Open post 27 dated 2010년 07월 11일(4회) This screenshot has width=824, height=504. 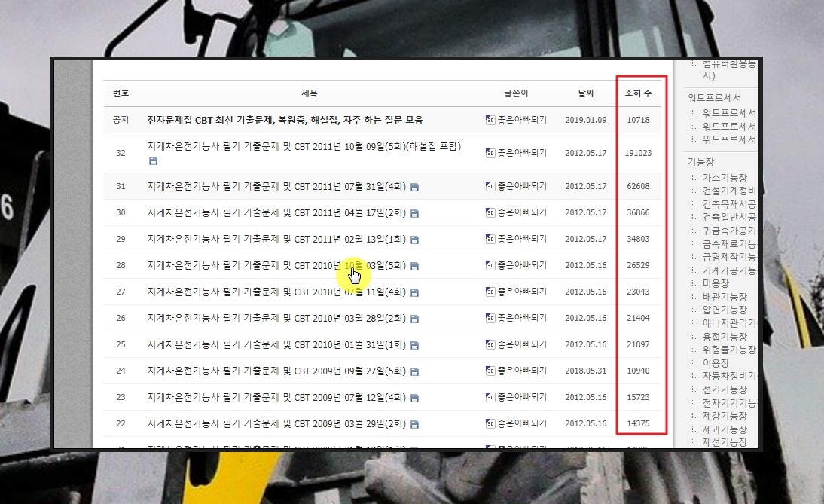pos(276,292)
